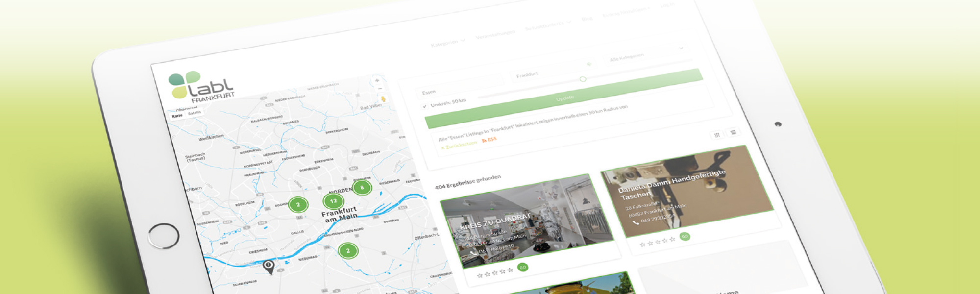Open map cluster marker showing 12
The height and width of the screenshot is (294, 980).
pos(334,201)
